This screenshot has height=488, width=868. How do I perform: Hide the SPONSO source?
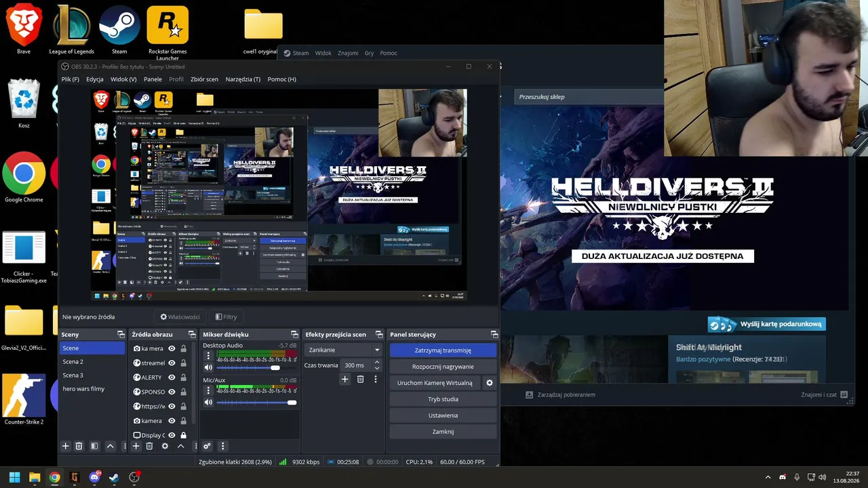click(172, 392)
